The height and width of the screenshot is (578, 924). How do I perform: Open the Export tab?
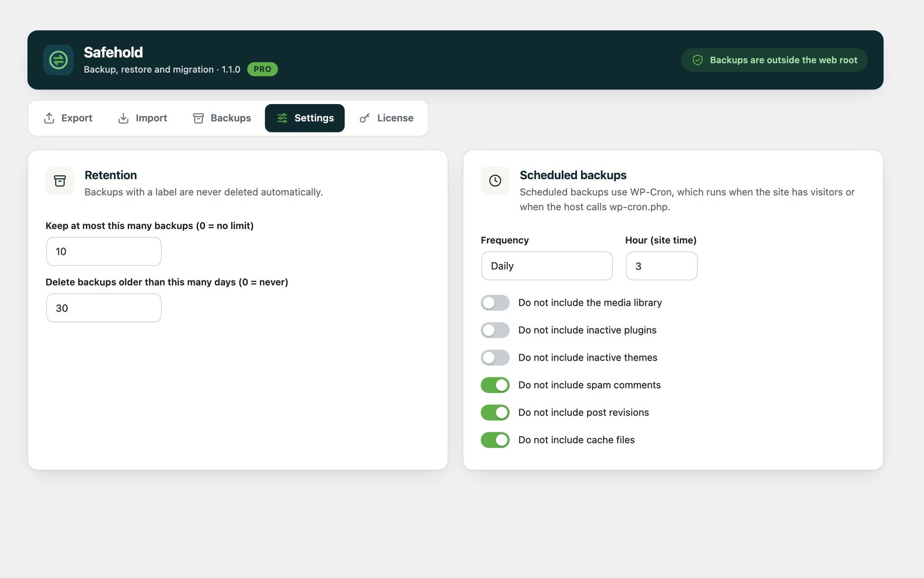tap(68, 118)
